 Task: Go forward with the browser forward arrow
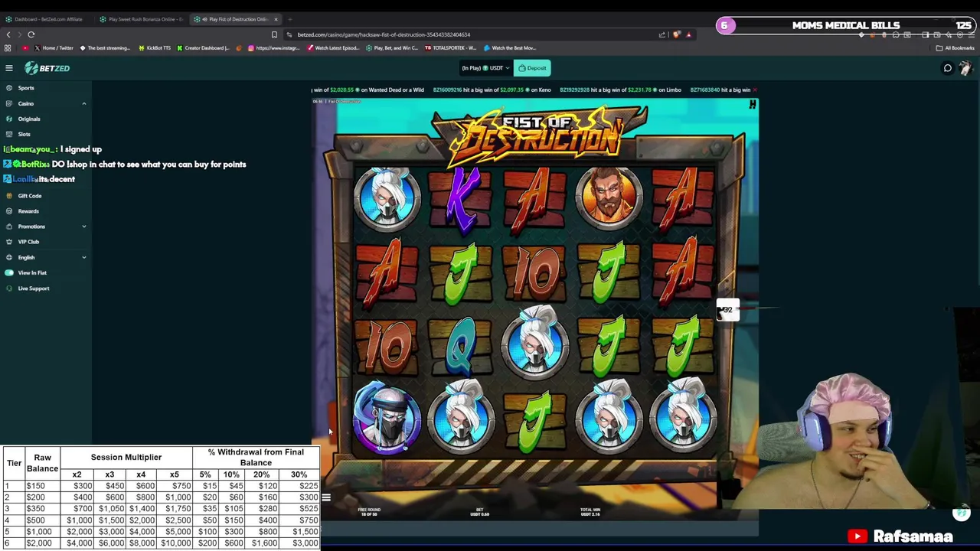point(18,34)
